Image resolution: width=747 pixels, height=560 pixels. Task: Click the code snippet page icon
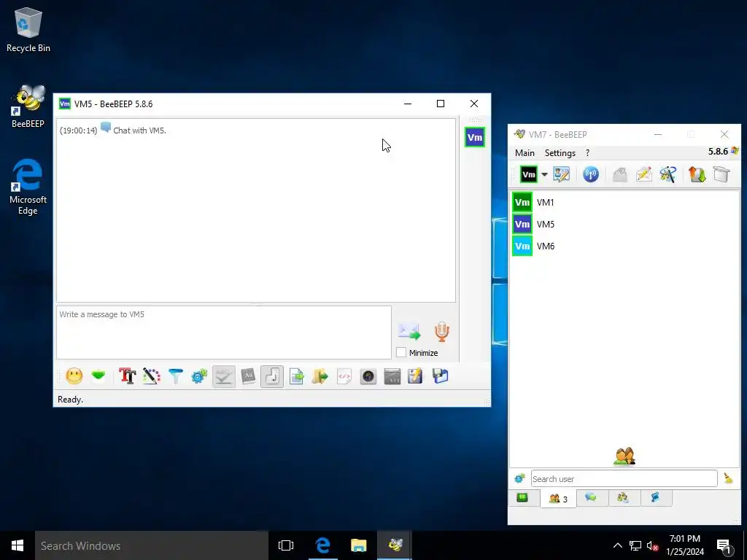click(344, 376)
